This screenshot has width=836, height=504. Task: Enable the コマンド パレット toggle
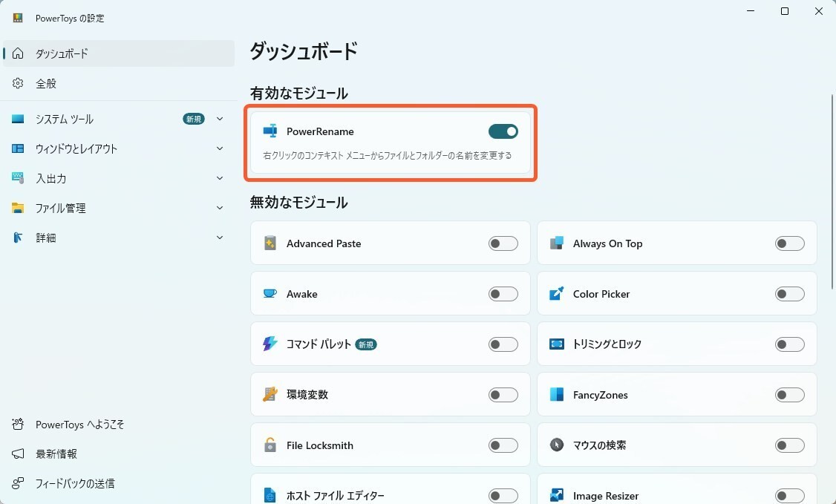click(503, 344)
